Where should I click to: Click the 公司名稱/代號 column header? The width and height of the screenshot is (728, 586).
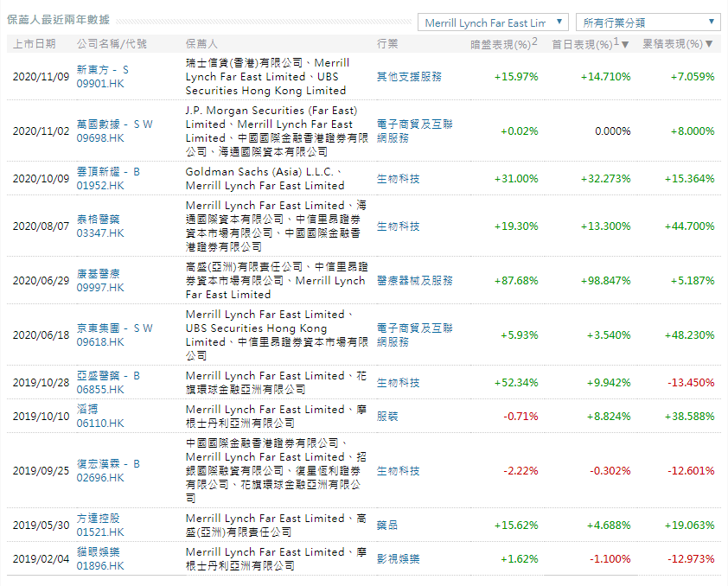tap(112, 43)
